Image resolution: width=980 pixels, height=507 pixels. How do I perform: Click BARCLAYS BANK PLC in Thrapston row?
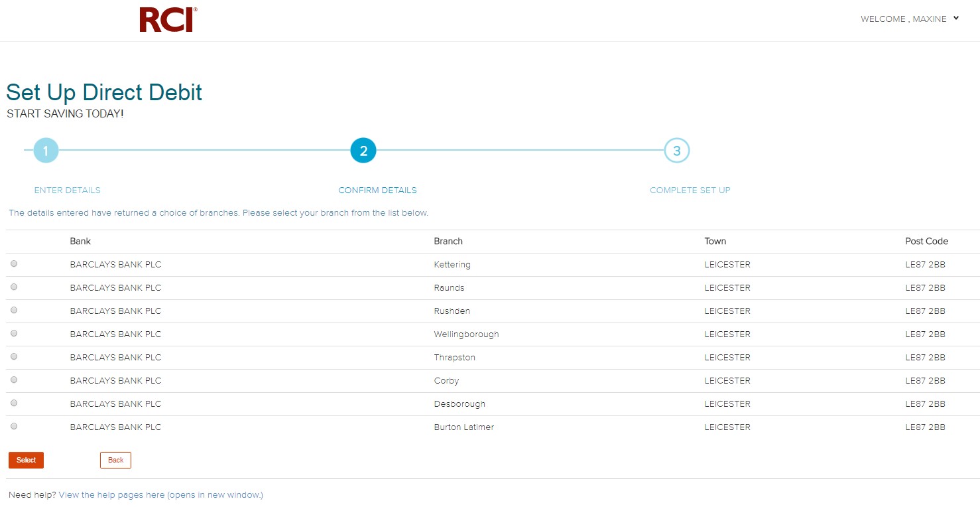click(115, 358)
